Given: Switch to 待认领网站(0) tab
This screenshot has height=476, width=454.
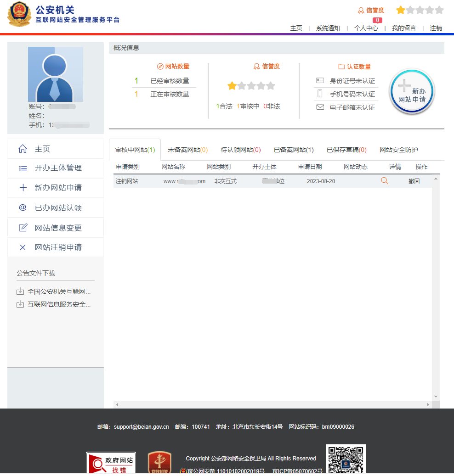Looking at the screenshot, I should 241,150.
